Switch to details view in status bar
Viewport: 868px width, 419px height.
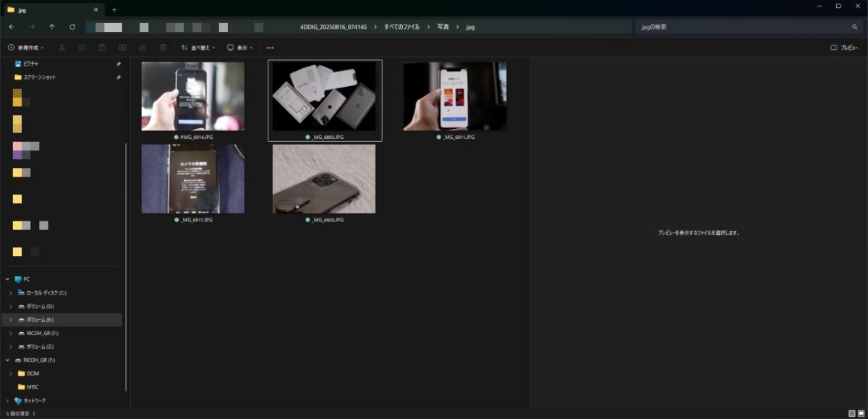851,413
